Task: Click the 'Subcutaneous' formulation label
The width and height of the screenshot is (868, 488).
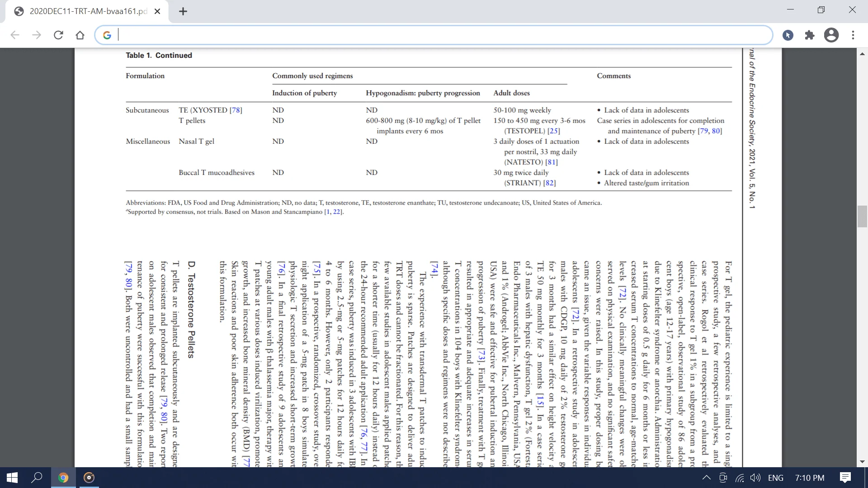Action: tap(147, 110)
